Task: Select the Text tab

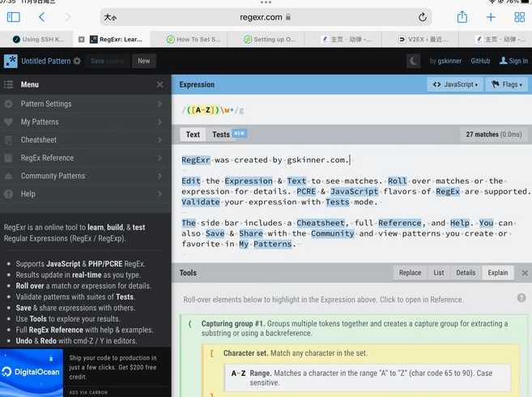Action: [x=193, y=134]
